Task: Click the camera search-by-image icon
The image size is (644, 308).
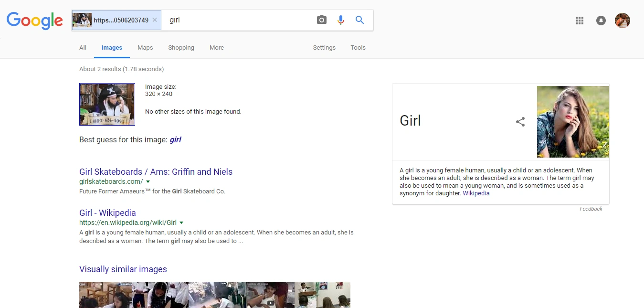Action: pos(322,20)
